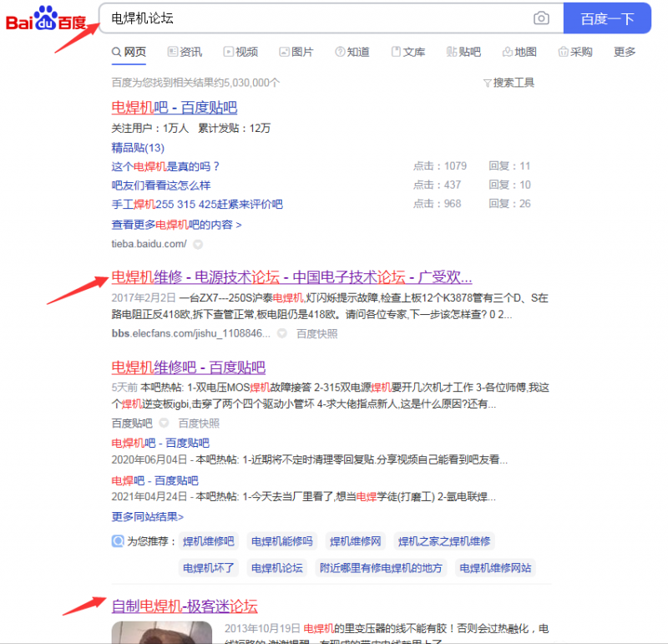
Task: Click the play icon beside 视频
Action: pyautogui.click(x=227, y=51)
